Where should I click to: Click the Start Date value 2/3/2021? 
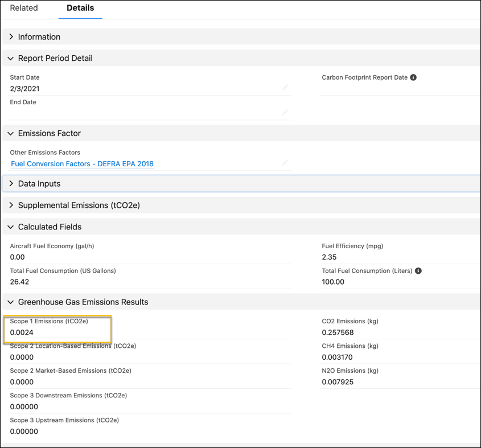24,89
